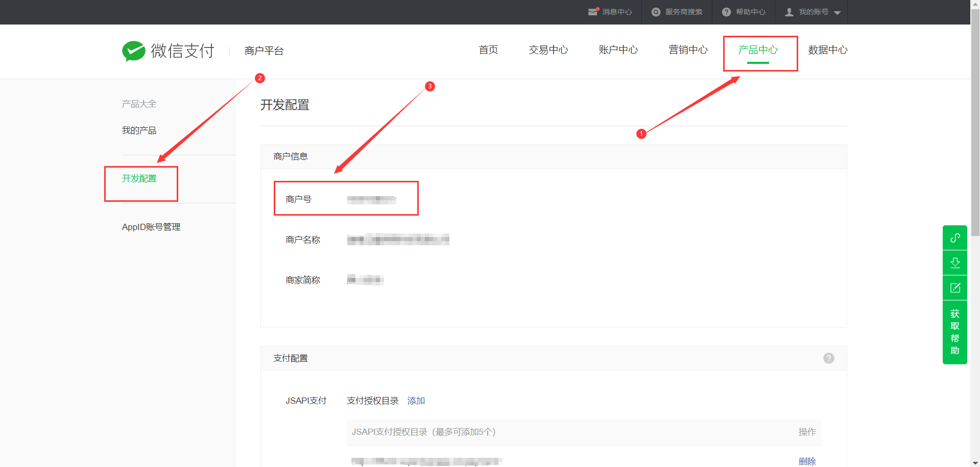Click the WeChat Pay logo icon
This screenshot has height=467, width=980.
(x=134, y=51)
